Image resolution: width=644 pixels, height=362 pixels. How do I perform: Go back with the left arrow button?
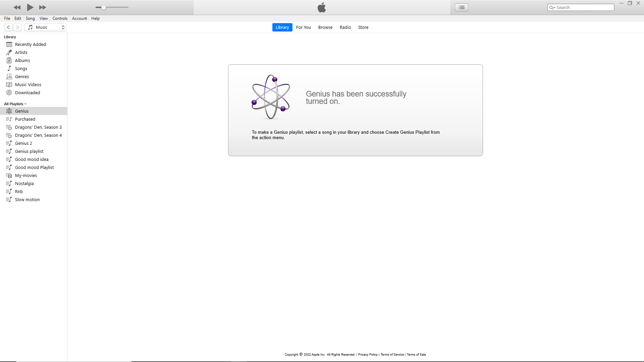(8, 27)
